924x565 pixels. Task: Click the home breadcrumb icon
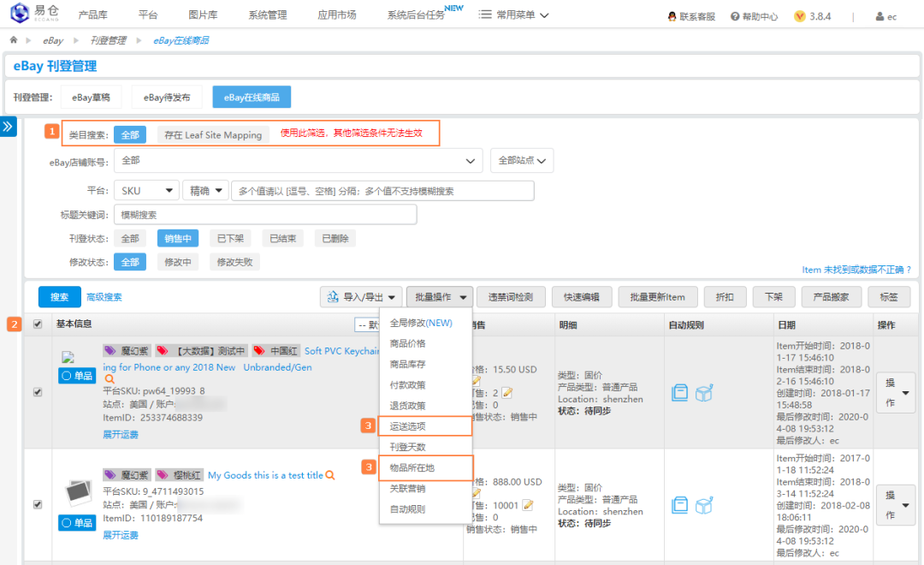pyautogui.click(x=14, y=40)
